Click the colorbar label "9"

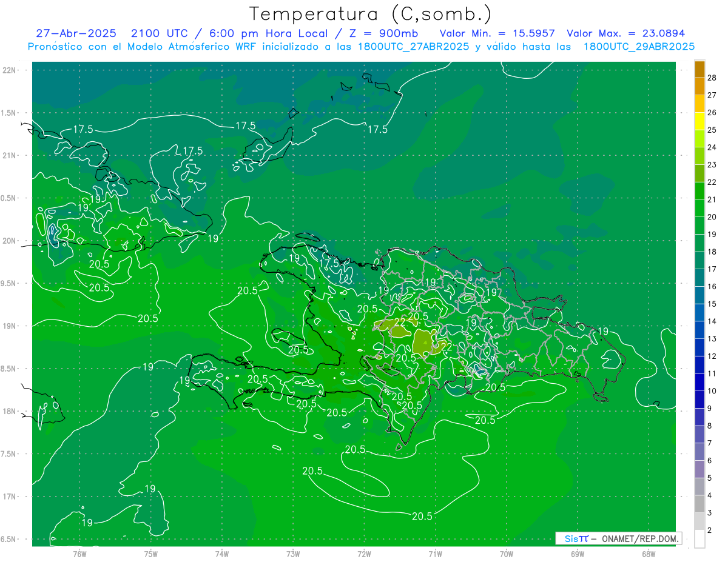(710, 409)
